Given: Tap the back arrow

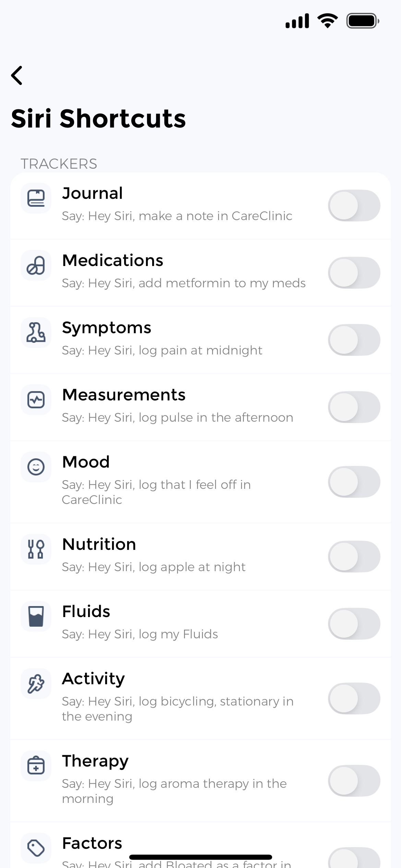Looking at the screenshot, I should (17, 75).
